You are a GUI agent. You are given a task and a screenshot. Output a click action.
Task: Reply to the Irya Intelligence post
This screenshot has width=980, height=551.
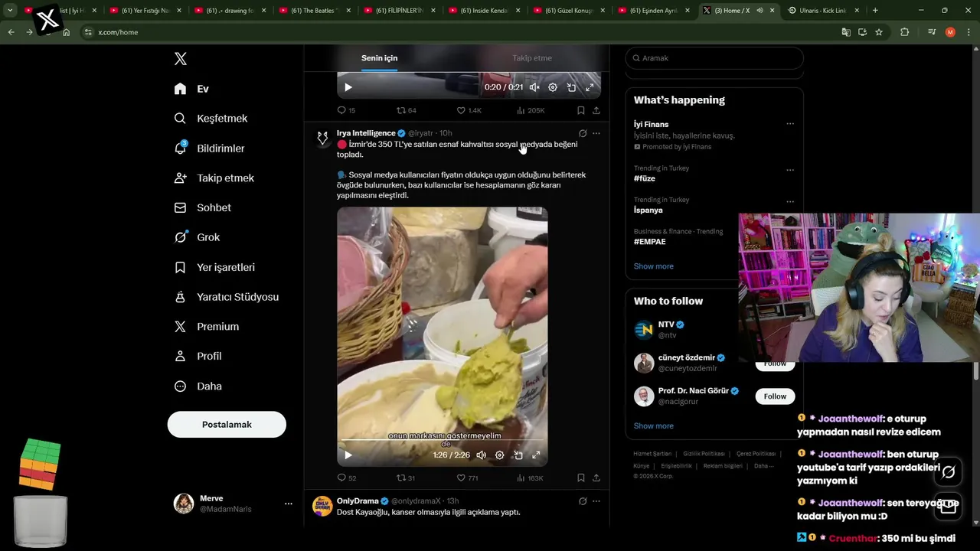tap(347, 478)
